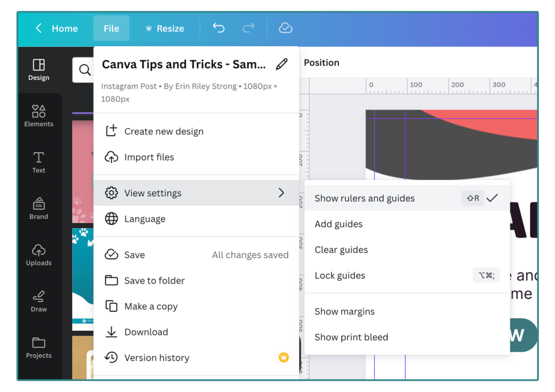Screen dimensions: 555x392
Task: Toggle Lock guides
Action: click(x=407, y=275)
